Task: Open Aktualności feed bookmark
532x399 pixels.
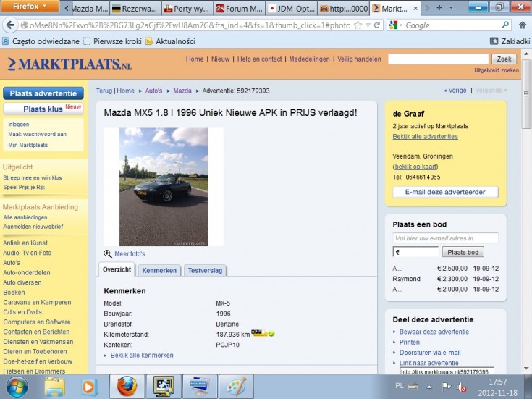Action: (171, 41)
